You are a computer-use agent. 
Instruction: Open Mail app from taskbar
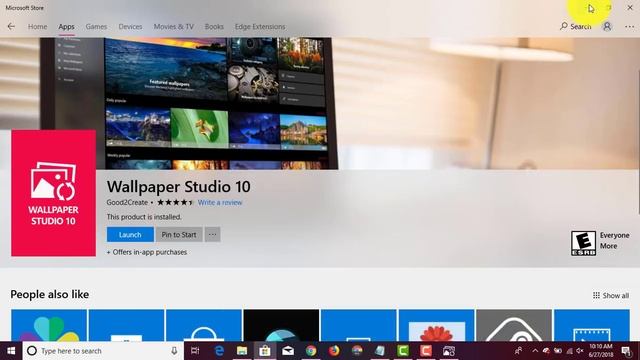[x=288, y=351]
